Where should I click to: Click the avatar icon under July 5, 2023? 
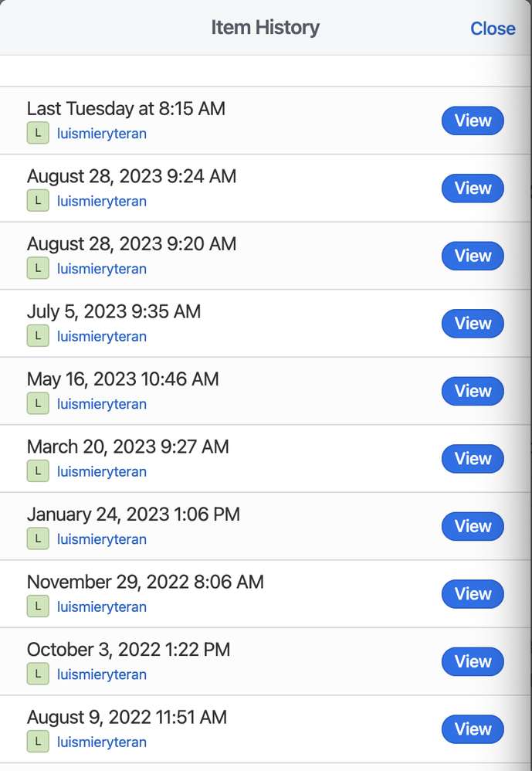click(38, 336)
